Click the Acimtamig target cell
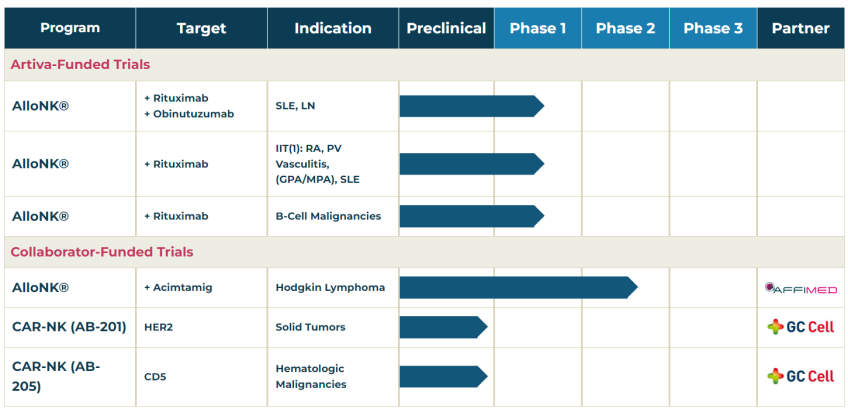The width and height of the screenshot is (848, 413). (x=178, y=288)
